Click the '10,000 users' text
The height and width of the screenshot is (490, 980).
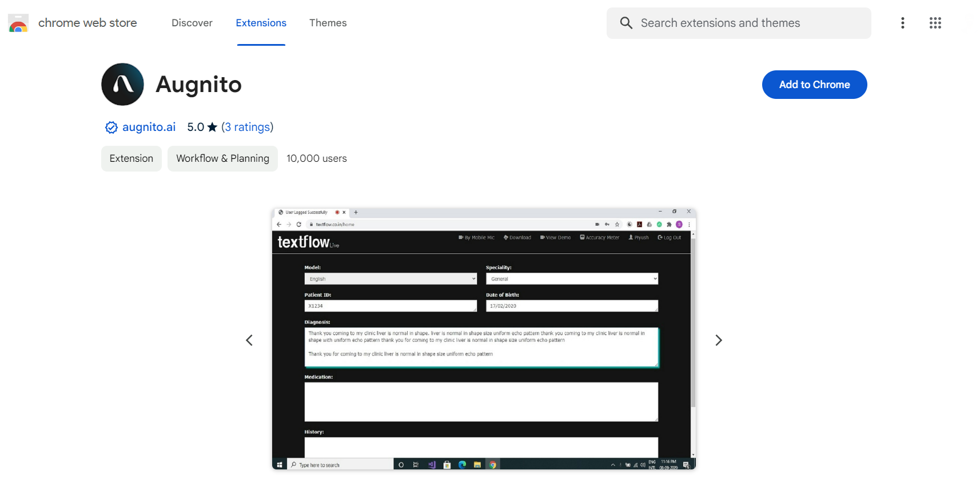[x=317, y=158]
